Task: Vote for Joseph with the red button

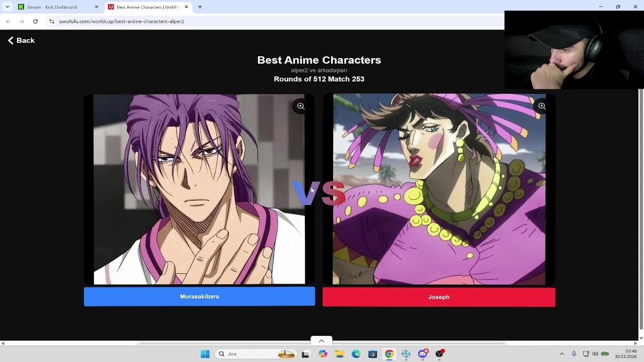Action: point(439,297)
